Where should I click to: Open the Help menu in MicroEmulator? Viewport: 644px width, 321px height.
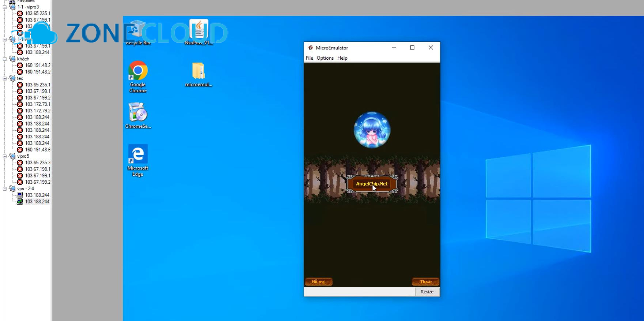[x=342, y=58]
